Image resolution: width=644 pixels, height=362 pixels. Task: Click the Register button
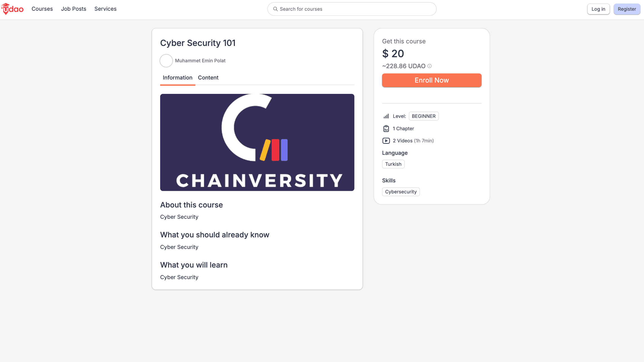click(627, 9)
